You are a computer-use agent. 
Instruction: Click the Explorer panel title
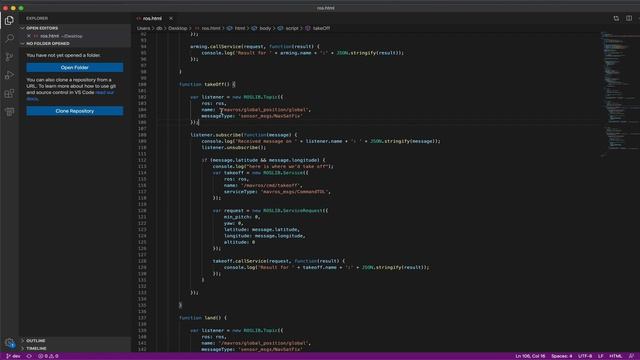pos(37,18)
